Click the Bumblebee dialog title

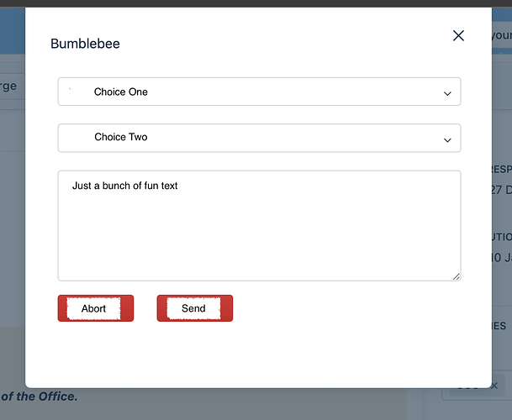(85, 44)
